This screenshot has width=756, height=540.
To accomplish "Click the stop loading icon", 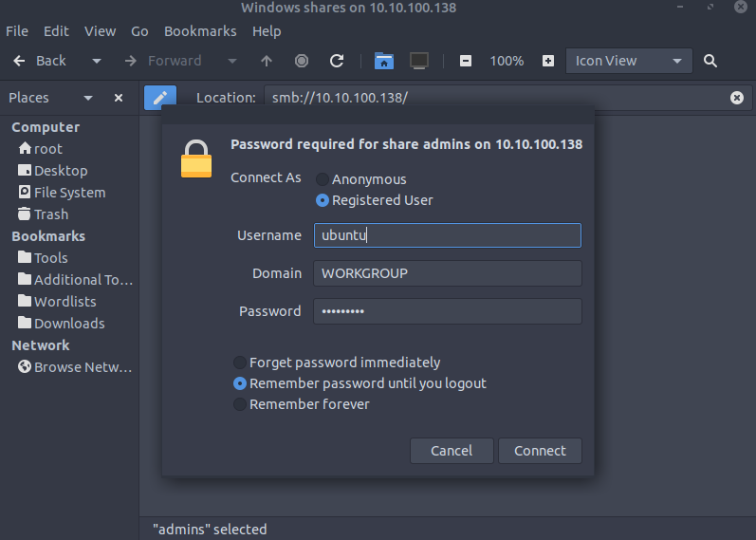I will [302, 61].
